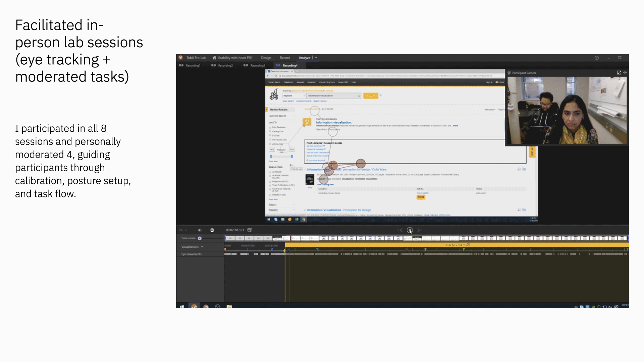Open the home icon for Usability project
This screenshot has height=362, width=644.
214,58
